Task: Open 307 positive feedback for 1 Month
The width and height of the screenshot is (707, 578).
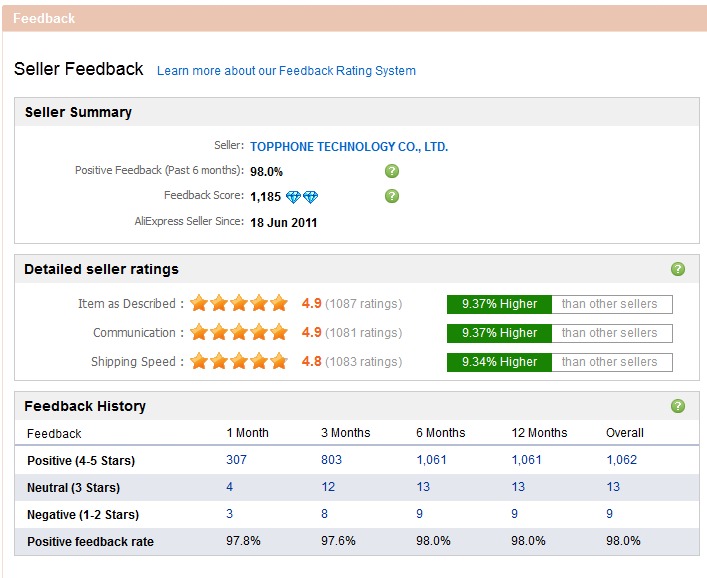Action: click(236, 460)
